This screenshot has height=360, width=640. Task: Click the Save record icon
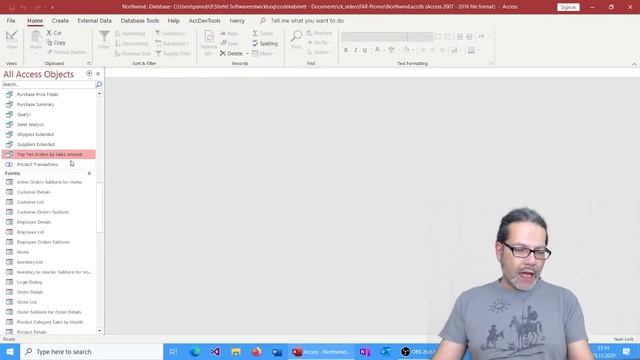(223, 43)
